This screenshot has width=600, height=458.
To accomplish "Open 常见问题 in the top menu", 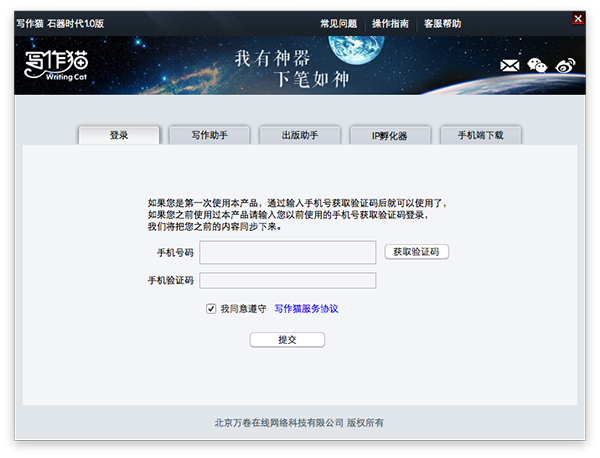I will pos(338,23).
